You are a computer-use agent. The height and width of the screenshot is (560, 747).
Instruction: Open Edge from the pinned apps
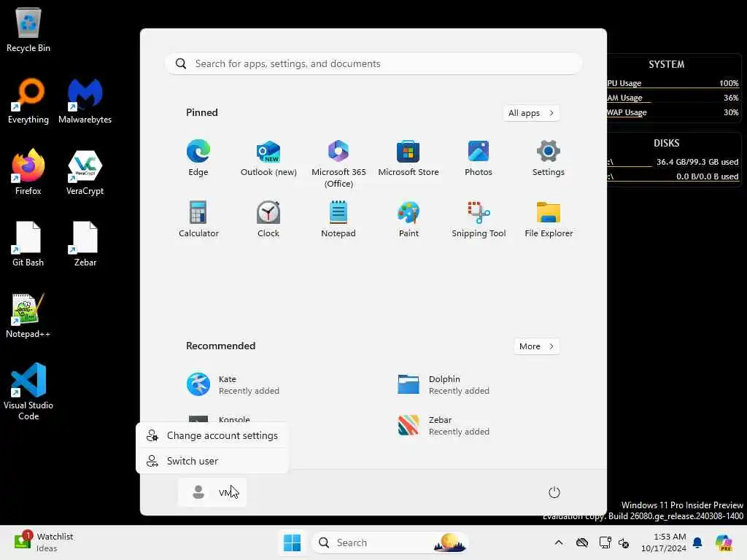click(x=198, y=158)
